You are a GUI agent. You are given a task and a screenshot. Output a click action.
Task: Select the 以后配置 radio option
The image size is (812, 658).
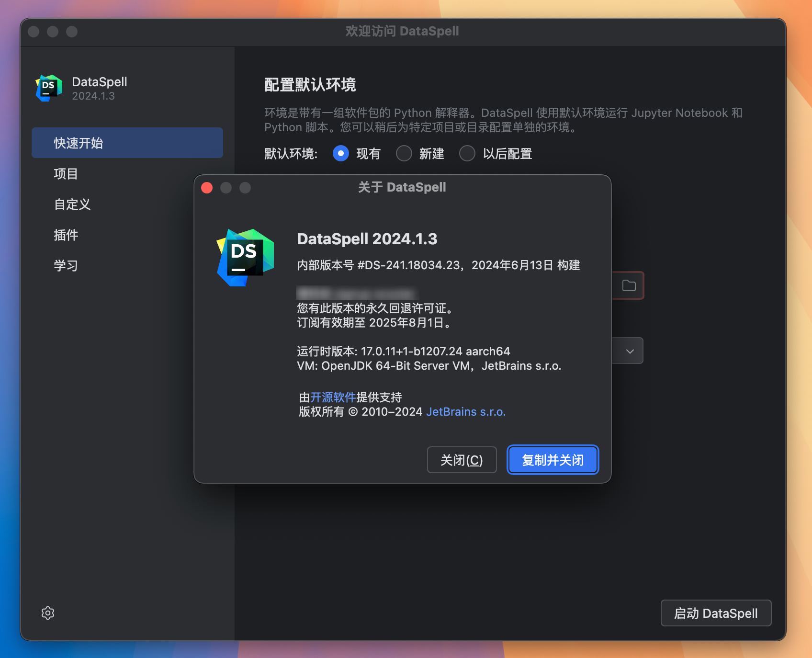pos(467,154)
